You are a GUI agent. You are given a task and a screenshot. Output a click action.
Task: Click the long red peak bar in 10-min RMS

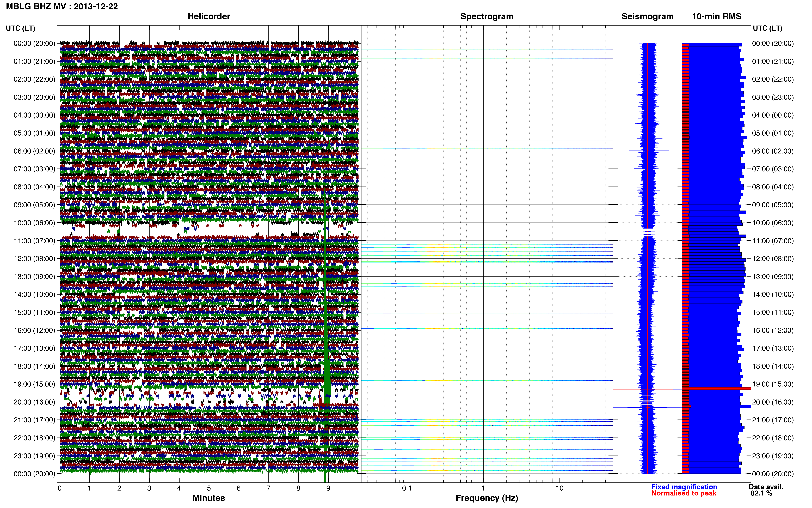(x=716, y=388)
